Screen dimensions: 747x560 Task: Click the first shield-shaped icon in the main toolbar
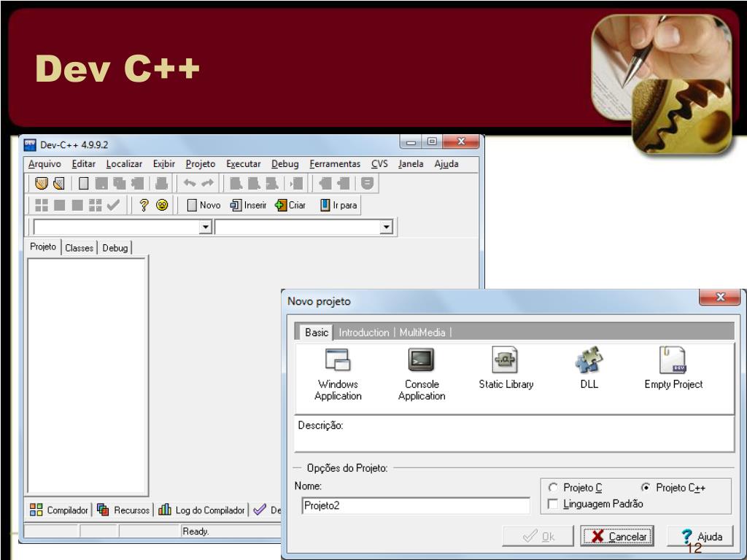pyautogui.click(x=42, y=183)
